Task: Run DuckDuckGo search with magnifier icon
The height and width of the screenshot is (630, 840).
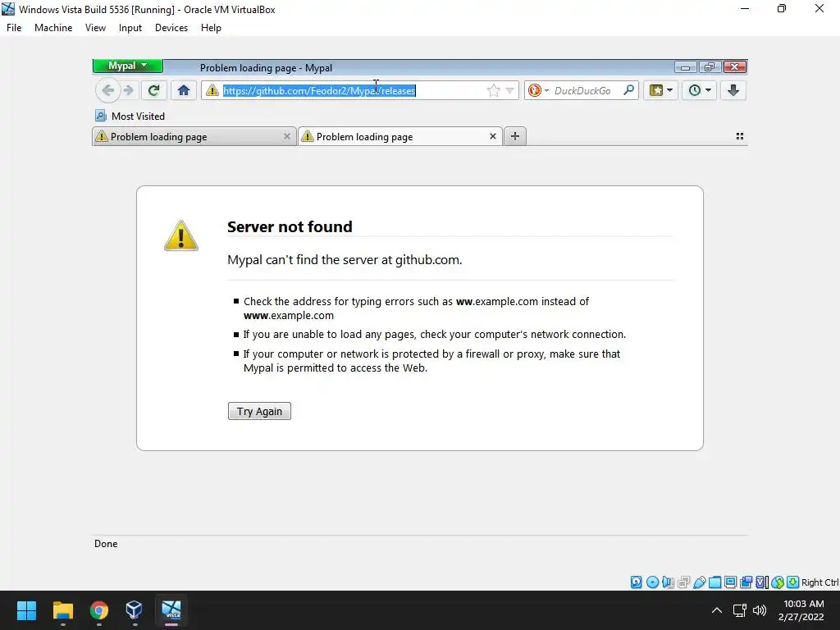Action: point(629,90)
